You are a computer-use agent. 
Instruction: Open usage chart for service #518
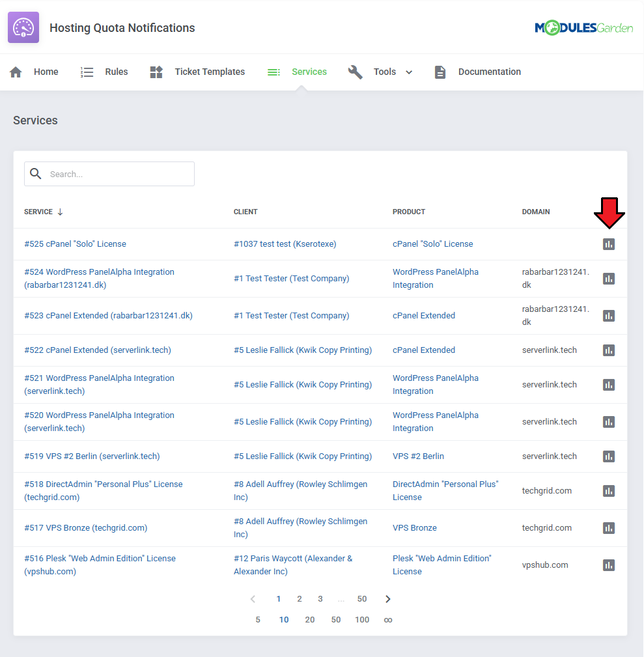[x=609, y=491]
